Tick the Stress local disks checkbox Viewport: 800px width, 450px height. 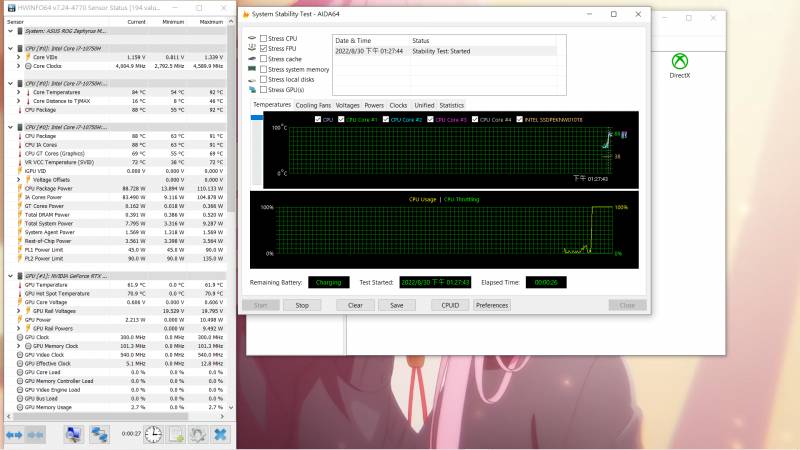point(263,79)
